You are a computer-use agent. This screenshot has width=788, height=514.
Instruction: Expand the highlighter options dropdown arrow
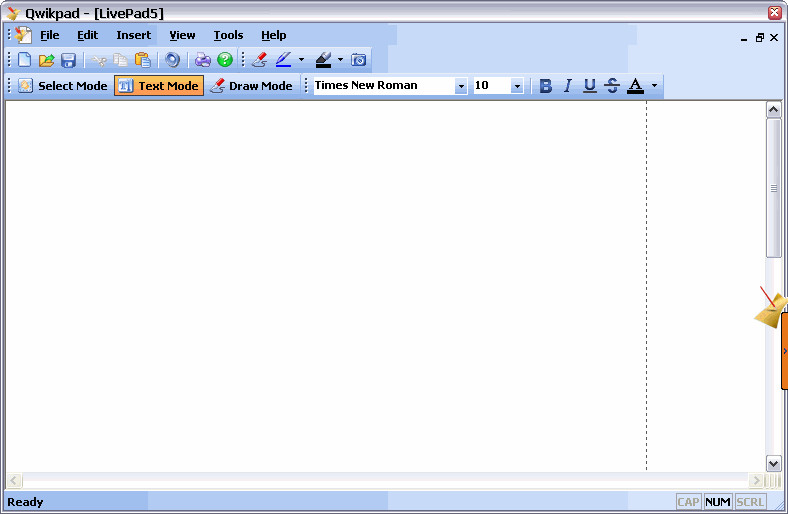[340, 60]
